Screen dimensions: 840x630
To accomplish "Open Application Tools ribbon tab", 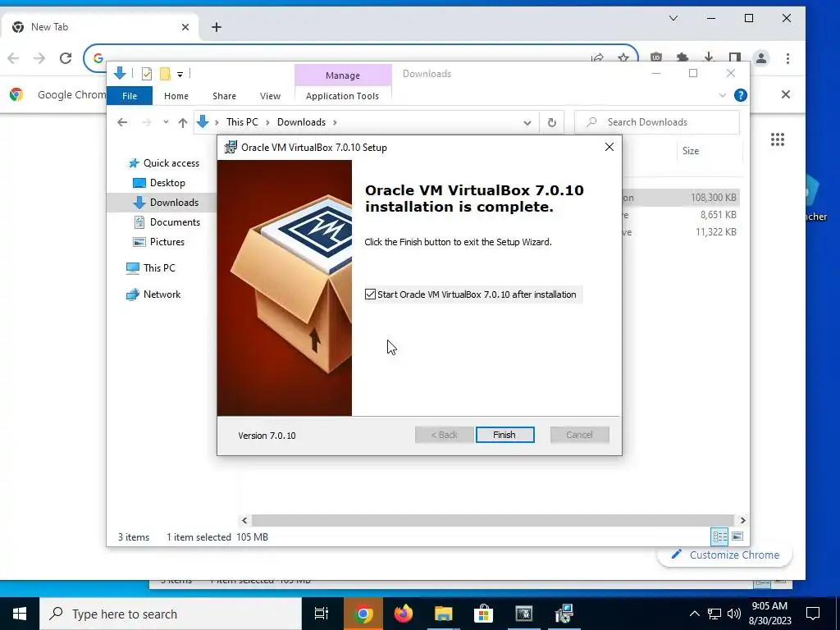I will (x=342, y=96).
